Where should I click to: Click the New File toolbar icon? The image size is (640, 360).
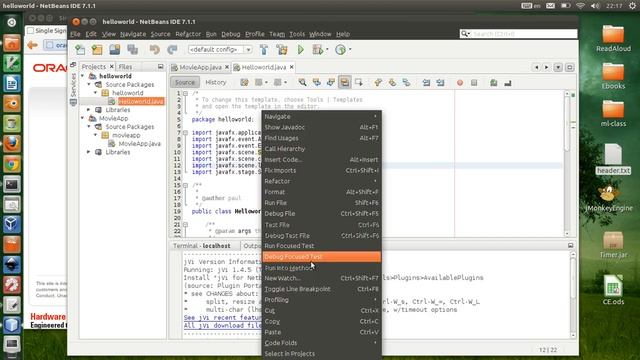point(80,50)
